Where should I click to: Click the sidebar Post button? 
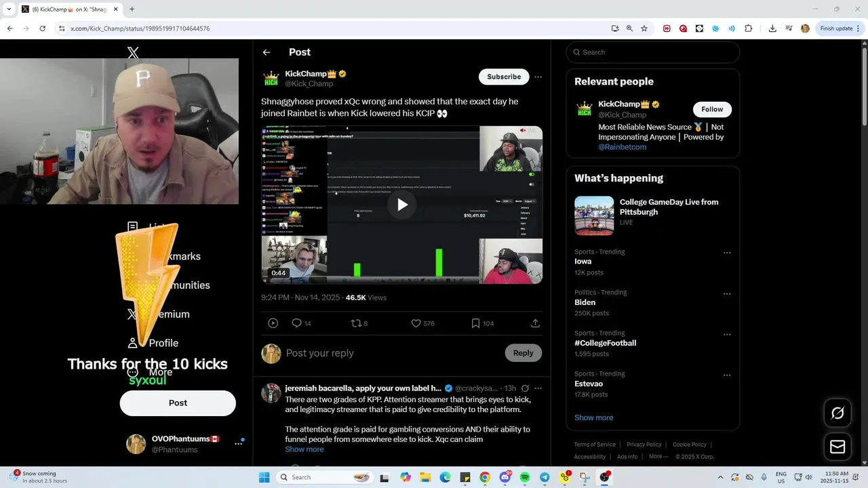178,403
